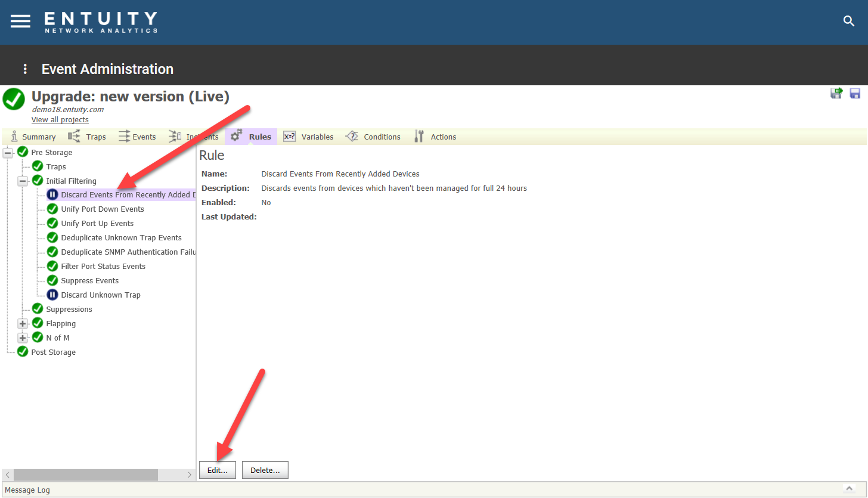Switch to the Conditions tab

point(373,137)
